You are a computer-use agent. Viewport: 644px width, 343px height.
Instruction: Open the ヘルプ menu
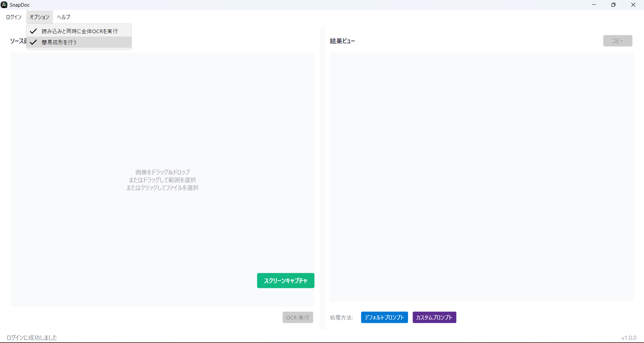(63, 17)
